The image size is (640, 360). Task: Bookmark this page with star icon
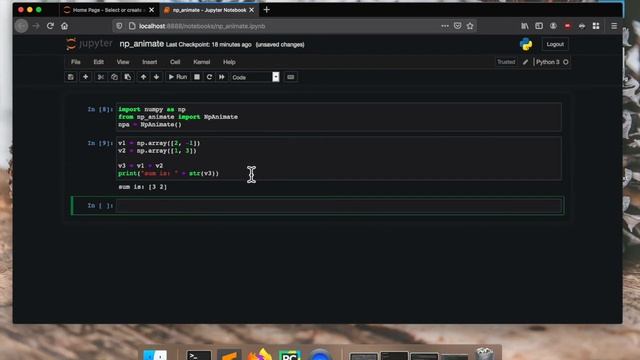(470, 26)
